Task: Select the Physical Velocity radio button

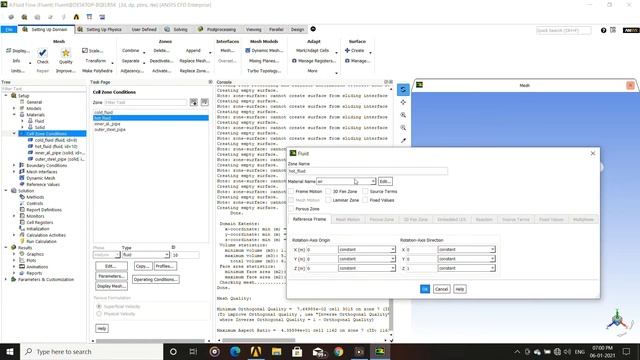Action: [99, 313]
